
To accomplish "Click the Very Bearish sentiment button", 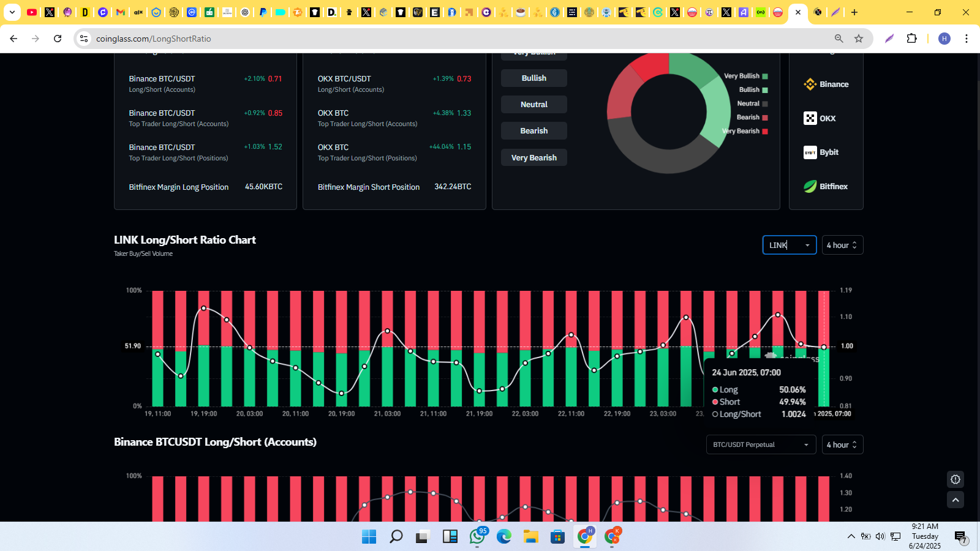I will click(534, 157).
